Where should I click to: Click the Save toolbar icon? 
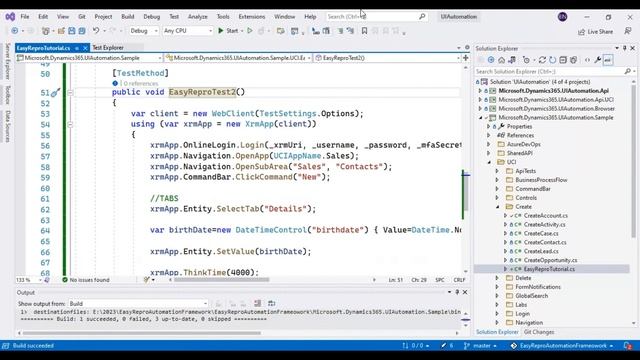tap(72, 31)
